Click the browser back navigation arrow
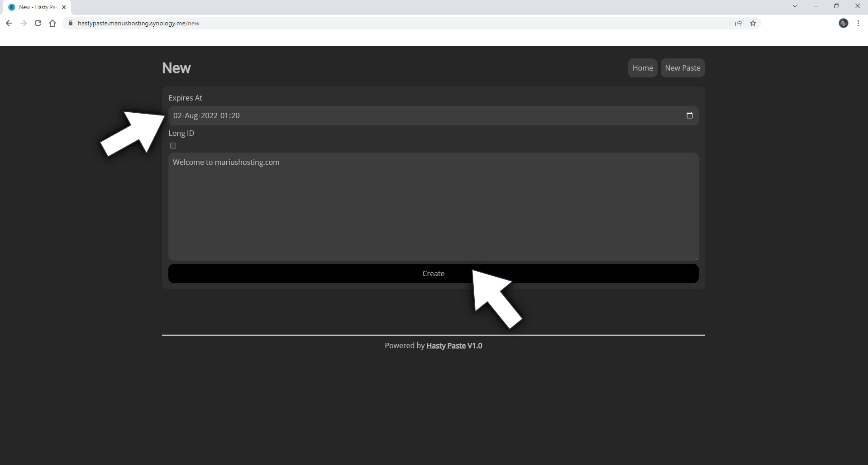Screen dimensions: 868x465 pos(9,23)
